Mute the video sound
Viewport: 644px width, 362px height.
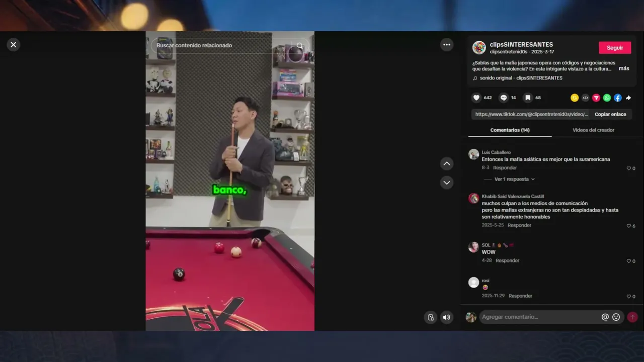(x=446, y=317)
